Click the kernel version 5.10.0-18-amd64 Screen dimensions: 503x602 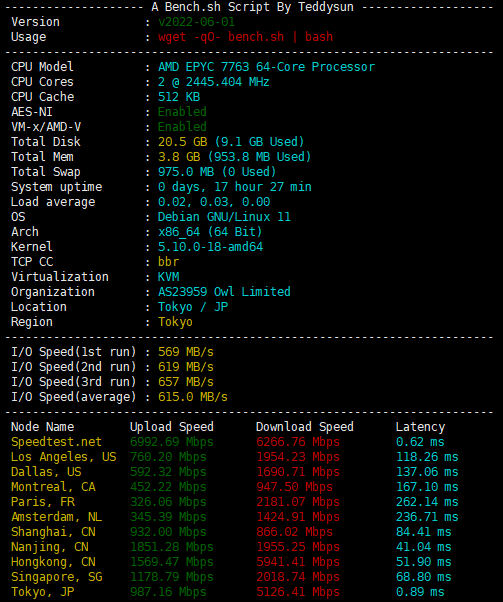tap(210, 246)
